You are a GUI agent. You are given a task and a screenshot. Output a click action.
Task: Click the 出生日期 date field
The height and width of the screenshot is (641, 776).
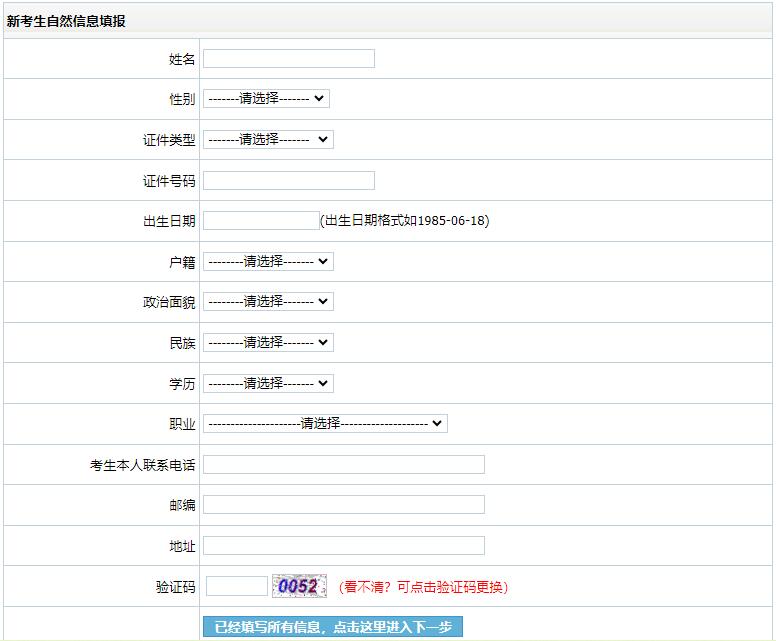260,221
